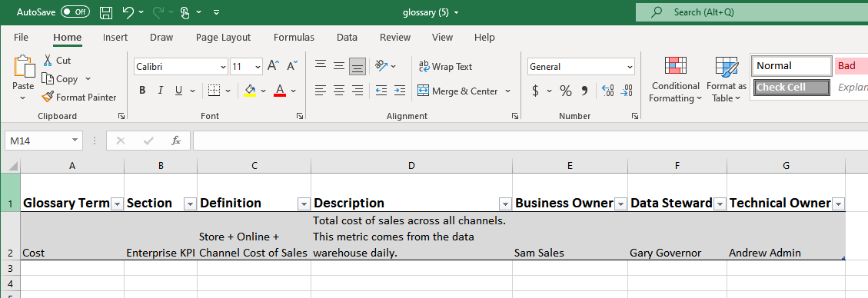868x298 pixels.
Task: Open the Review tab
Action: 395,38
